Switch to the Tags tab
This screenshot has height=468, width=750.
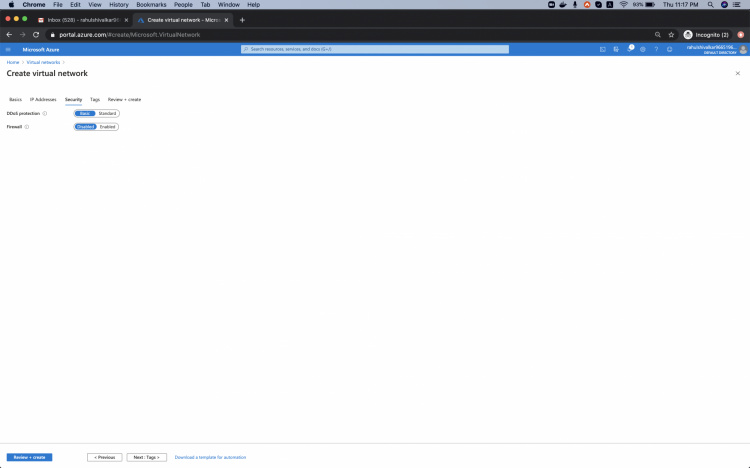coord(95,99)
